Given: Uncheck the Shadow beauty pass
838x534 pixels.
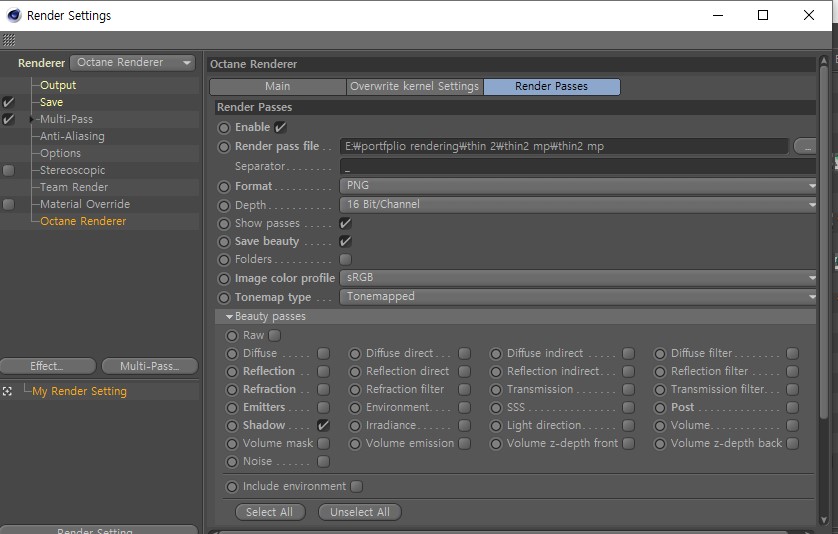Looking at the screenshot, I should [x=323, y=425].
